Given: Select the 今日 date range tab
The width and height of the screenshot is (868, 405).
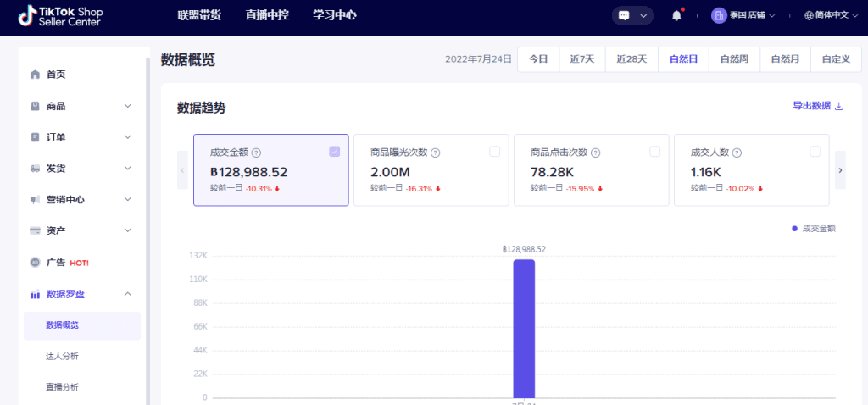Looking at the screenshot, I should (538, 59).
